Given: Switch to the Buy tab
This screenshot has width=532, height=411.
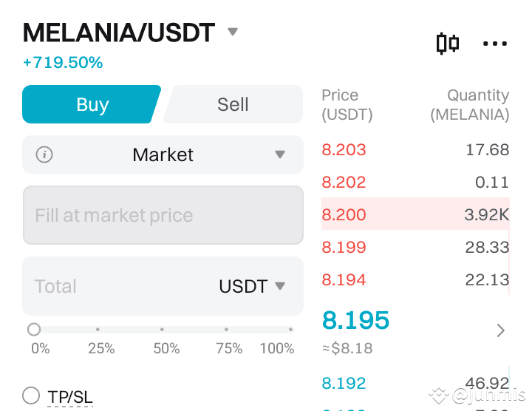Looking at the screenshot, I should coord(92,104).
